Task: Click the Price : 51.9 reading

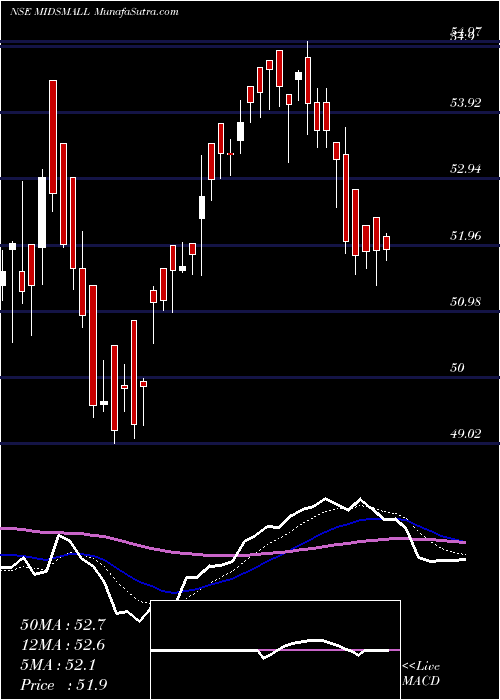Action: [x=63, y=685]
